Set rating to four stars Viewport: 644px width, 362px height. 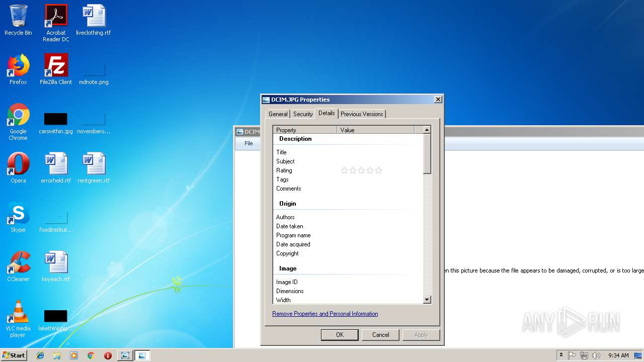click(370, 170)
